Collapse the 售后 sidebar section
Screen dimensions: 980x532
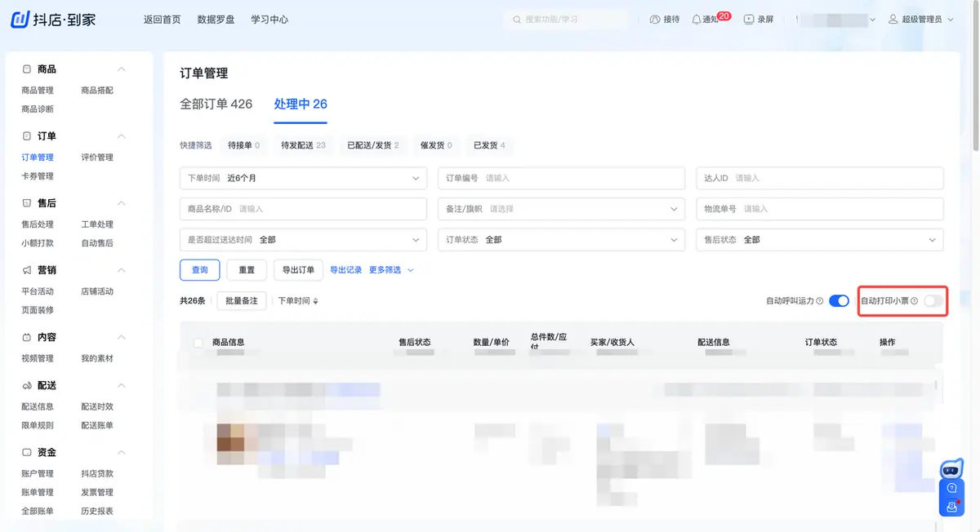point(122,203)
